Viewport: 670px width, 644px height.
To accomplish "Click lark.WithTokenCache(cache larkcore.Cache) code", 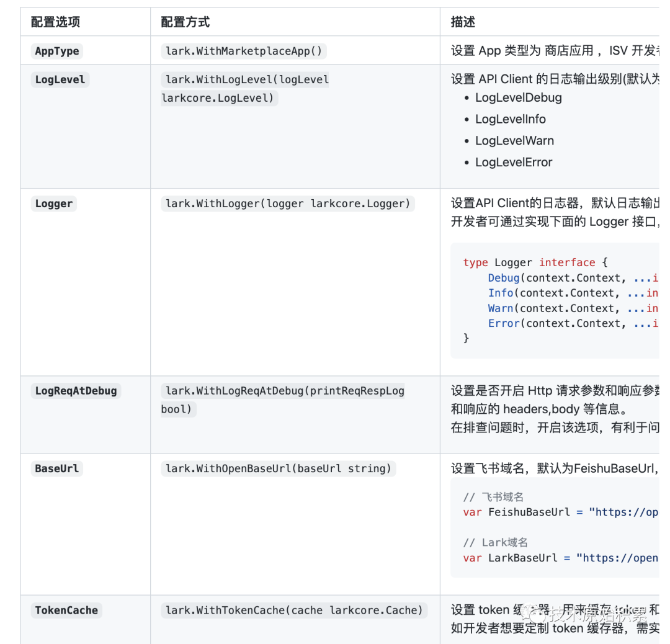I will (294, 610).
